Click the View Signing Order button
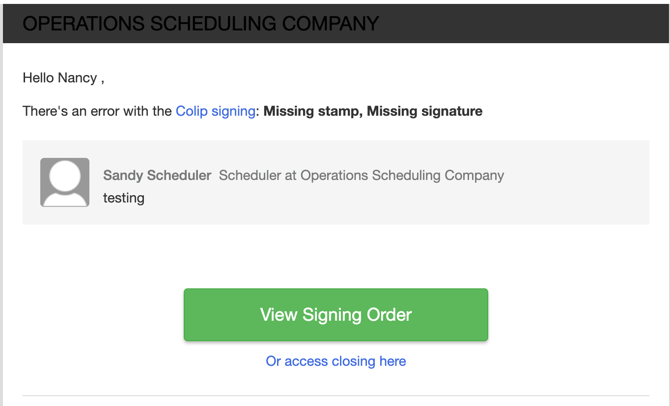670x406 pixels. coord(335,315)
